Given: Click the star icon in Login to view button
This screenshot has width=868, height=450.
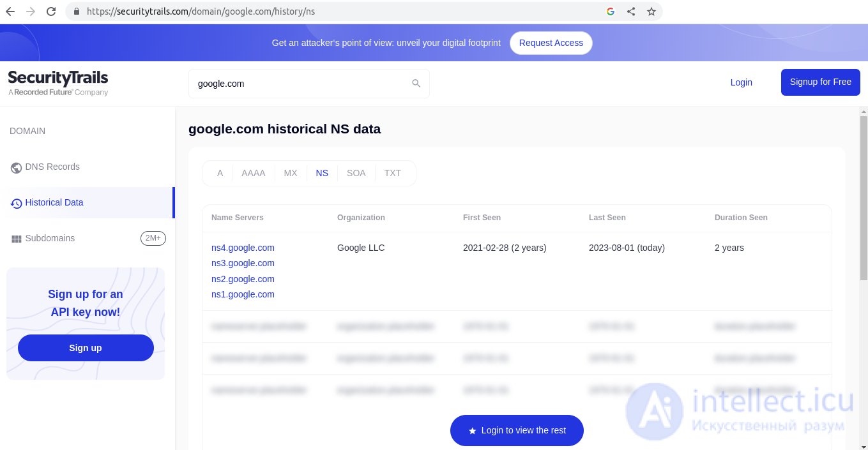Looking at the screenshot, I should click(x=473, y=431).
